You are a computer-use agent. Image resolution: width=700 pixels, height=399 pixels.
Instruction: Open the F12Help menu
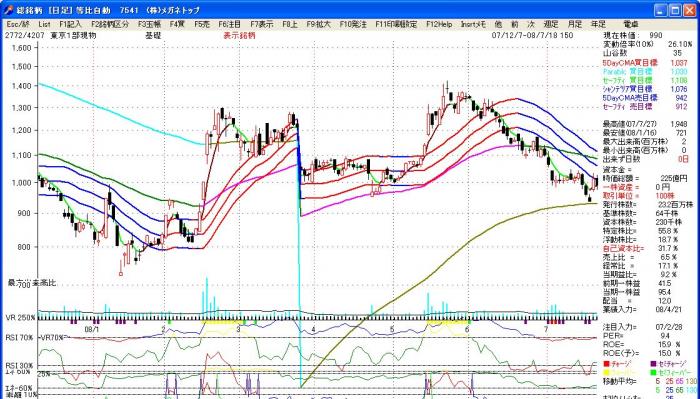(439, 25)
